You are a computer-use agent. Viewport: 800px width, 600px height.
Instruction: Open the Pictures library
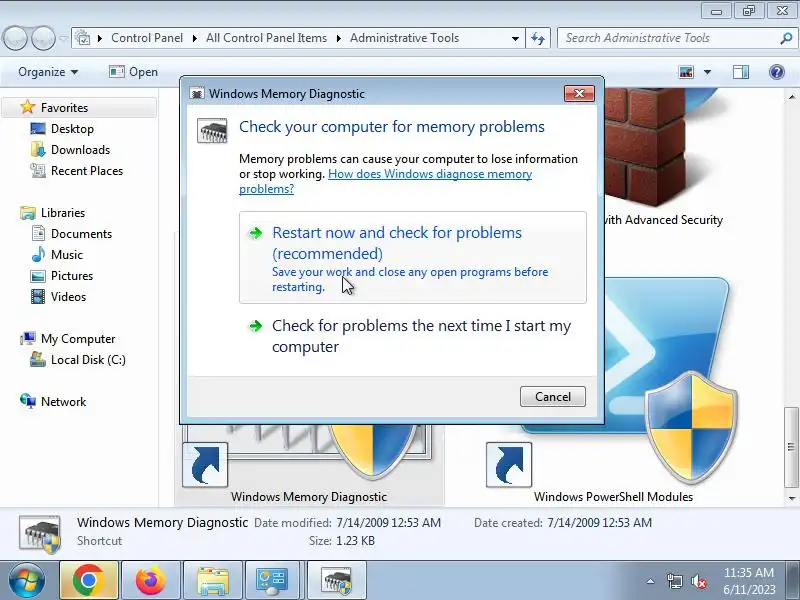[x=72, y=276]
